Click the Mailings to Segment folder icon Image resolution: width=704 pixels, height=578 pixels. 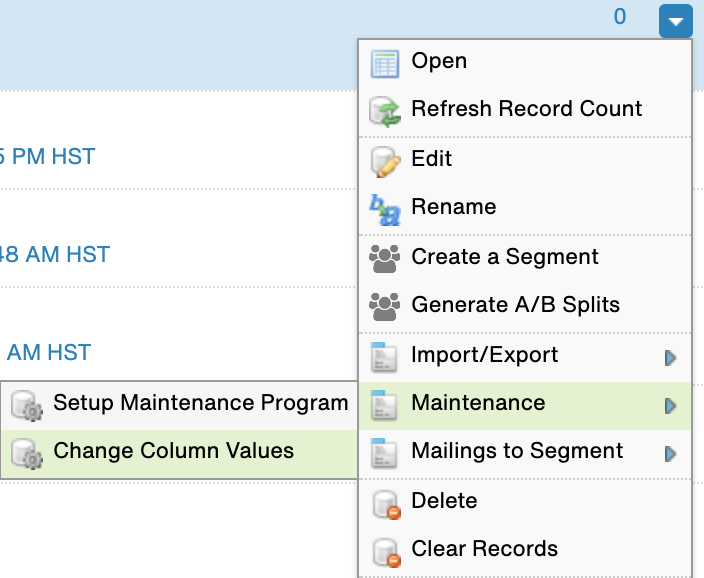384,453
